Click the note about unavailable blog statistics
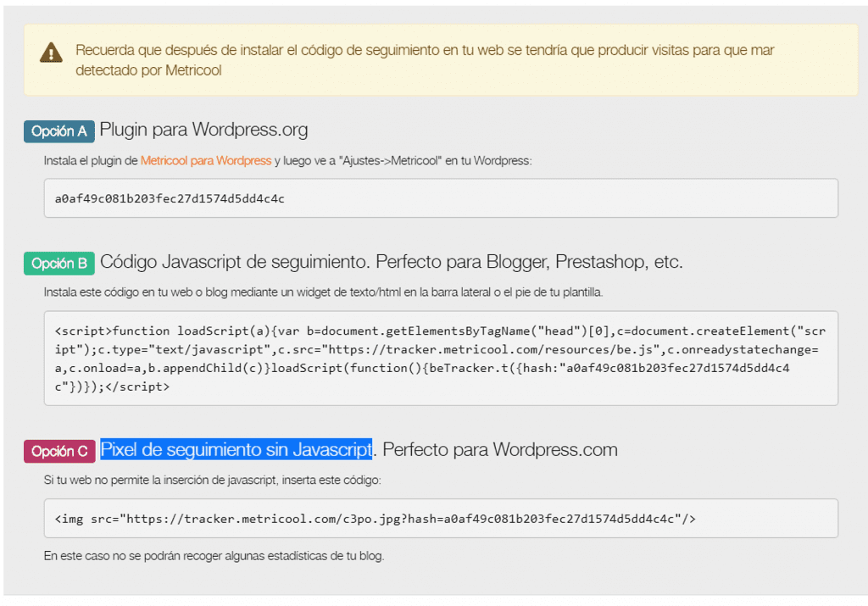 point(214,557)
